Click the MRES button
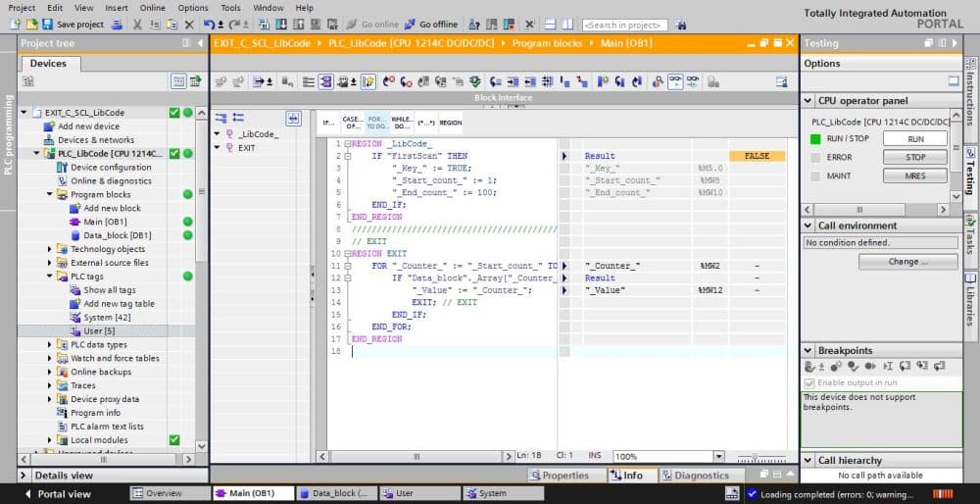This screenshot has height=504, width=980. (x=915, y=176)
